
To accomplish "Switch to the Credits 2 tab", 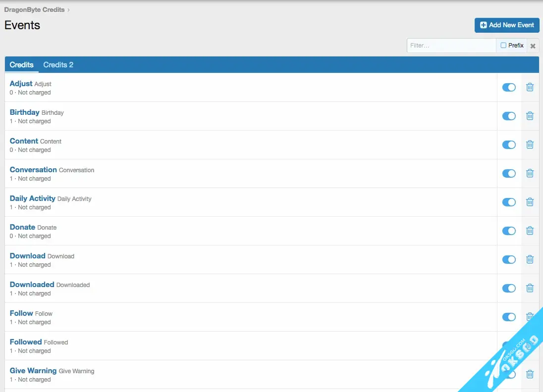I will [58, 65].
